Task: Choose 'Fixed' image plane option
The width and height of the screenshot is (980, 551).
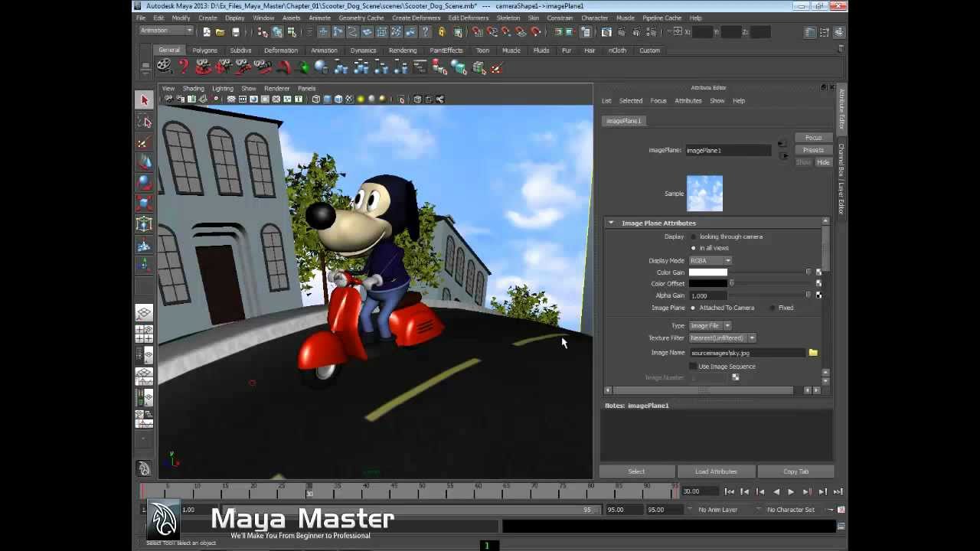Action: [x=772, y=308]
